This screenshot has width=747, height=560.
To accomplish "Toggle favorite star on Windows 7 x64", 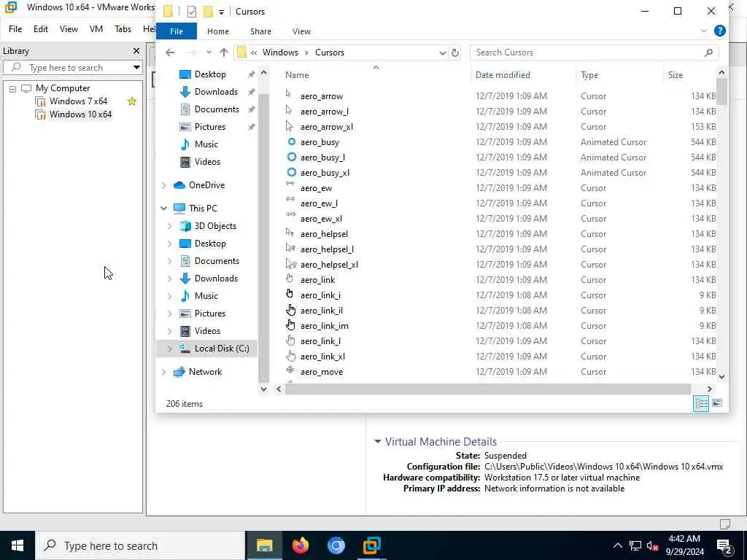I will [x=132, y=101].
